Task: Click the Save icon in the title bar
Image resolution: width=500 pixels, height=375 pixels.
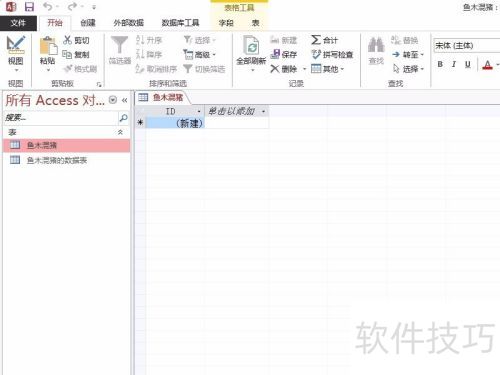Action: (30, 7)
